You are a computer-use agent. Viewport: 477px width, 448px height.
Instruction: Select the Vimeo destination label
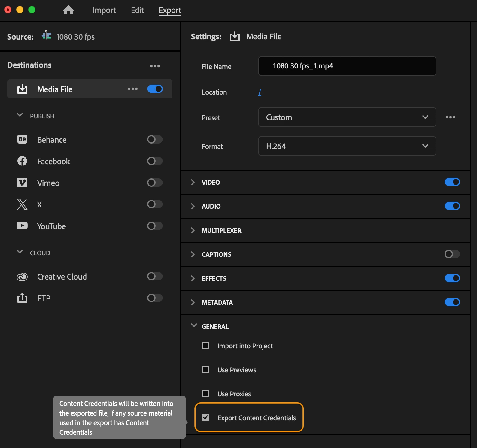48,183
